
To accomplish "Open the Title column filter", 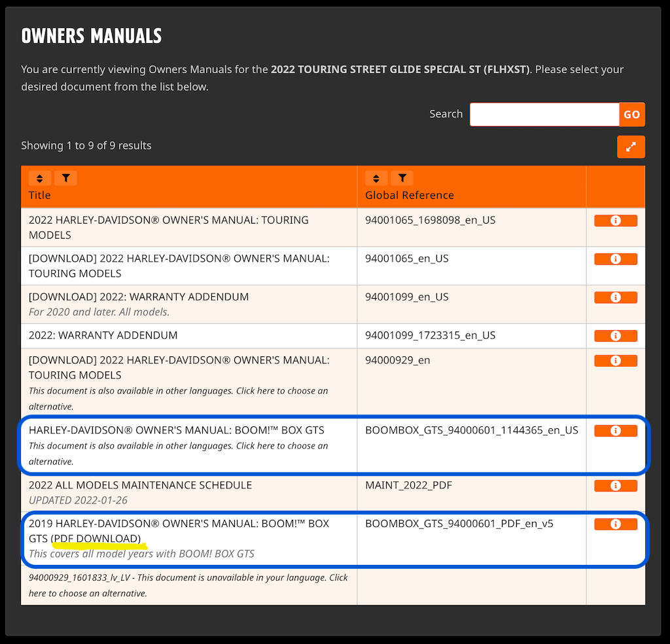I will tap(65, 178).
